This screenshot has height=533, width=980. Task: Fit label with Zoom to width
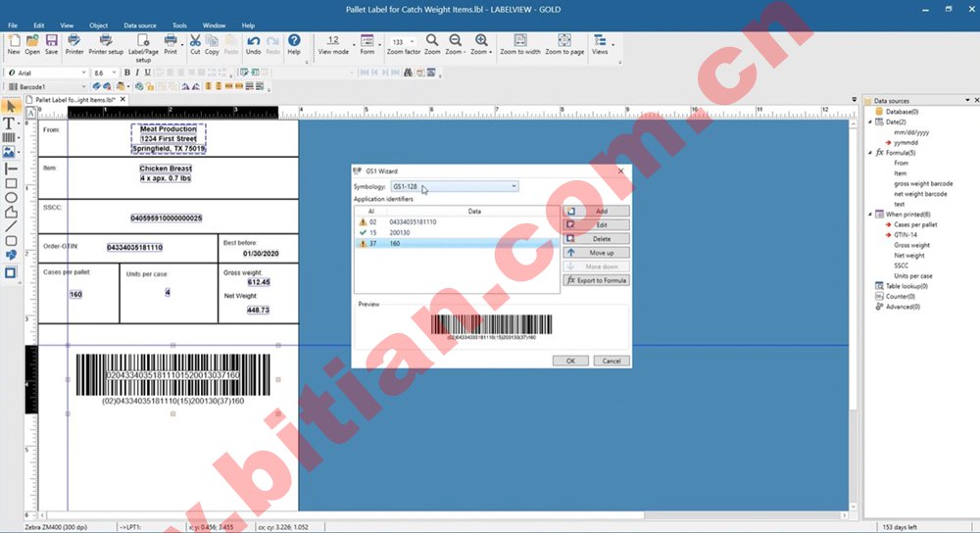[520, 45]
